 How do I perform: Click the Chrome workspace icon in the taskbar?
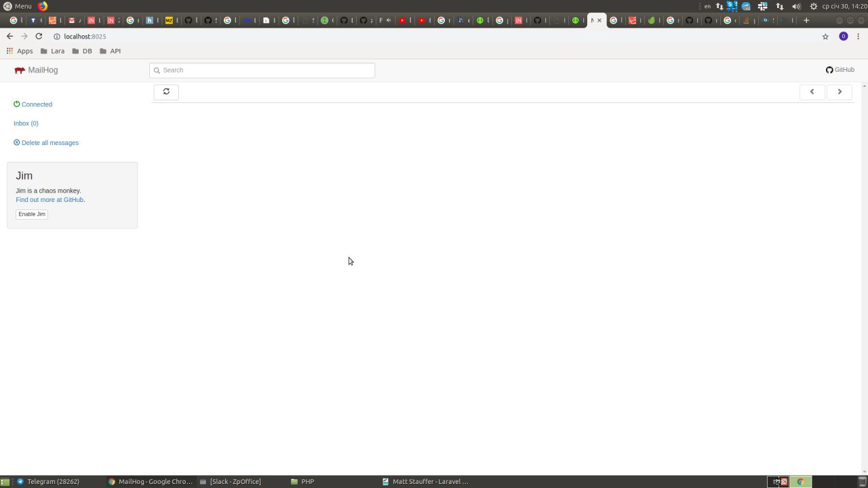(x=800, y=482)
